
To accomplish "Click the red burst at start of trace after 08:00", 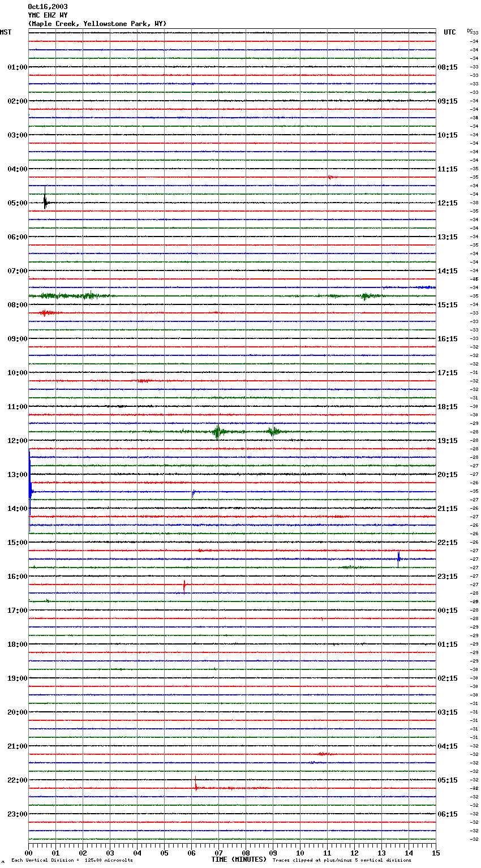I will 48,312.
